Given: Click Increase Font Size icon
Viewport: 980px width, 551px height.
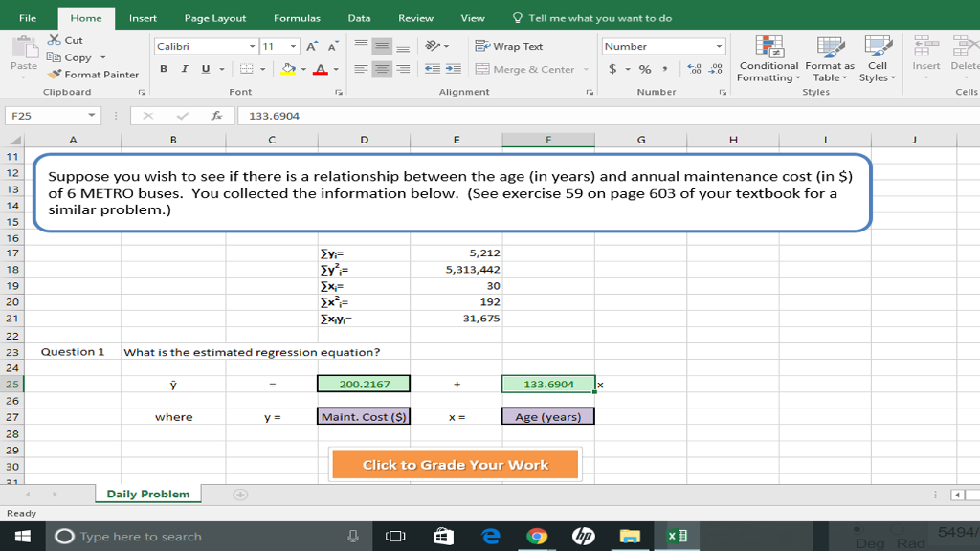Looking at the screenshot, I should click(313, 47).
